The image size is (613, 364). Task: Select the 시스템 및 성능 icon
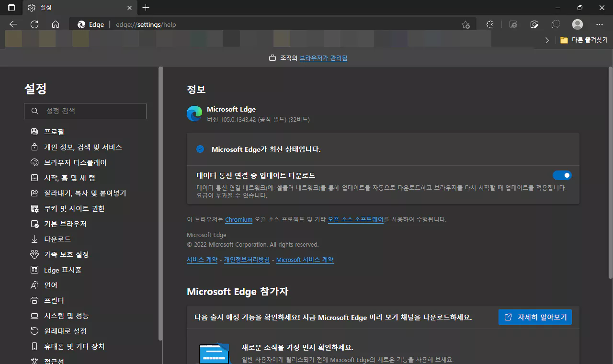[34, 316]
